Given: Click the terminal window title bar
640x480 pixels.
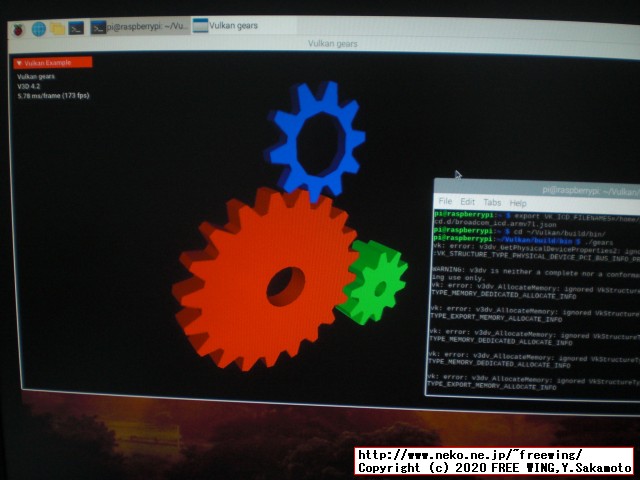Looking at the screenshot, I should (x=537, y=189).
